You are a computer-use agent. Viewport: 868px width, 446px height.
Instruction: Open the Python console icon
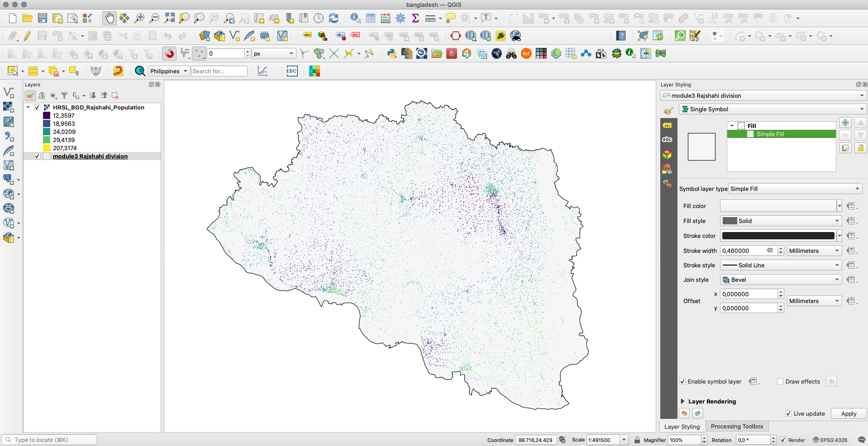[392, 53]
